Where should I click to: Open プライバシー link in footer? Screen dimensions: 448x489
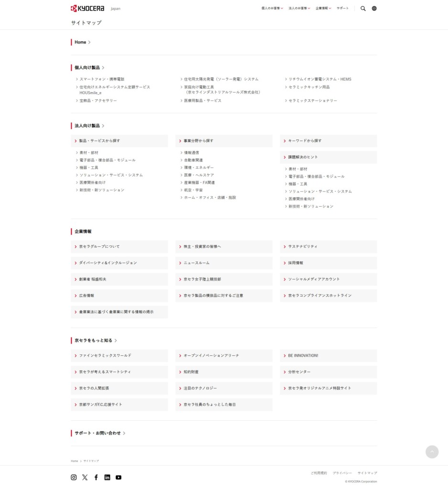pyautogui.click(x=342, y=473)
